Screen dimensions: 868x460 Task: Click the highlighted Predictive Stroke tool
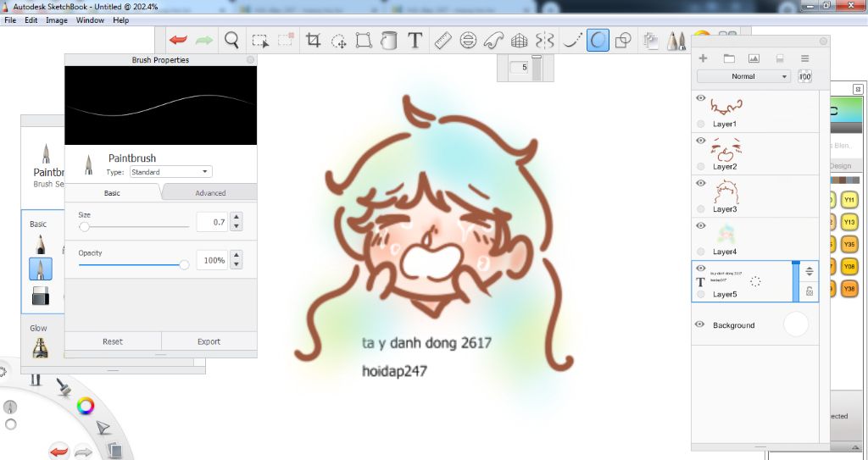coord(598,41)
